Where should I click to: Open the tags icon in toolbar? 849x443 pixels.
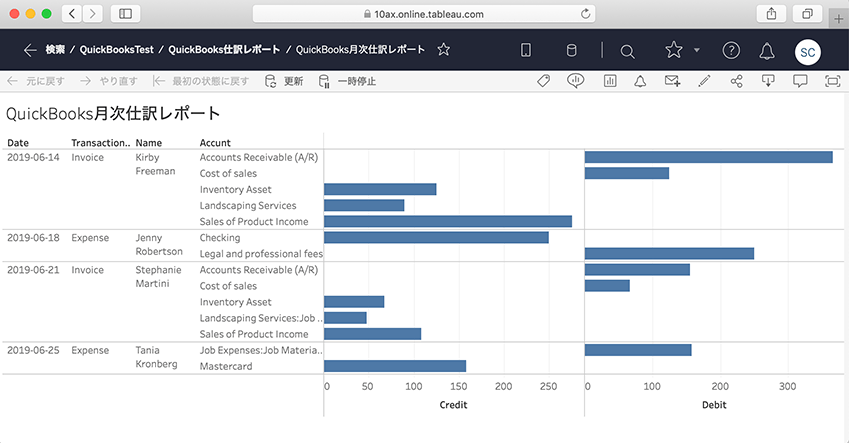pyautogui.click(x=544, y=81)
